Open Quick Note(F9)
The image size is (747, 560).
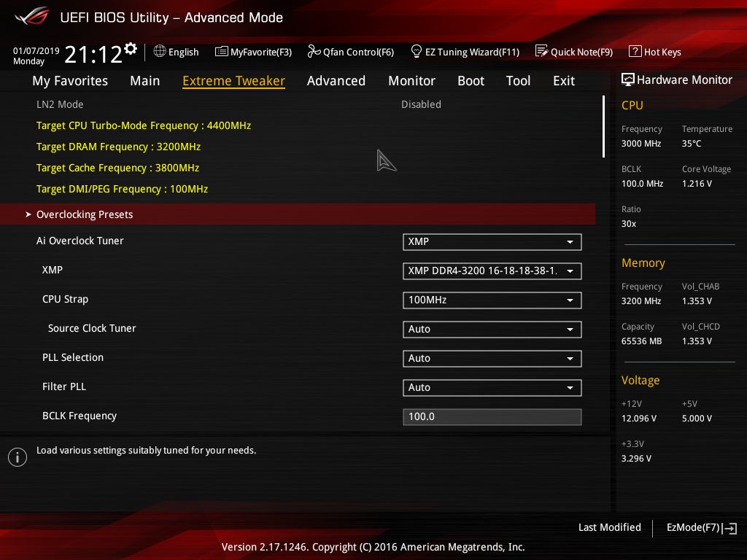574,52
